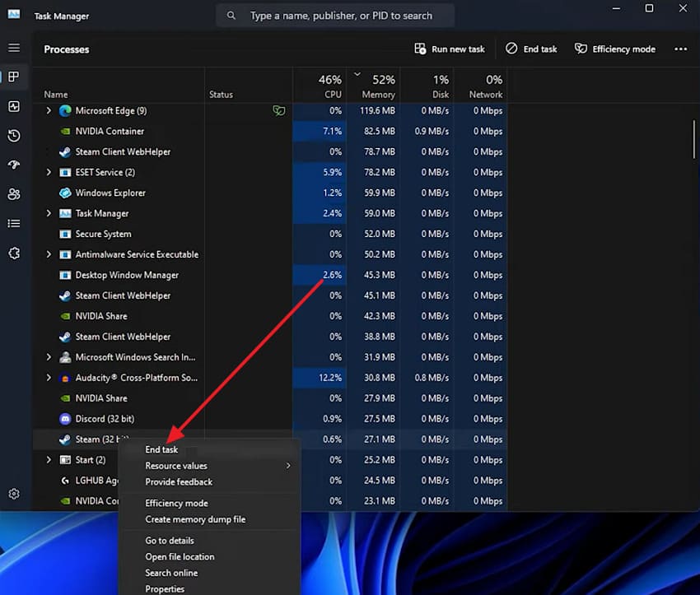This screenshot has height=595, width=700.
Task: Click the Efficiency mode leaf icon on Microsoft Edge
Action: (278, 110)
